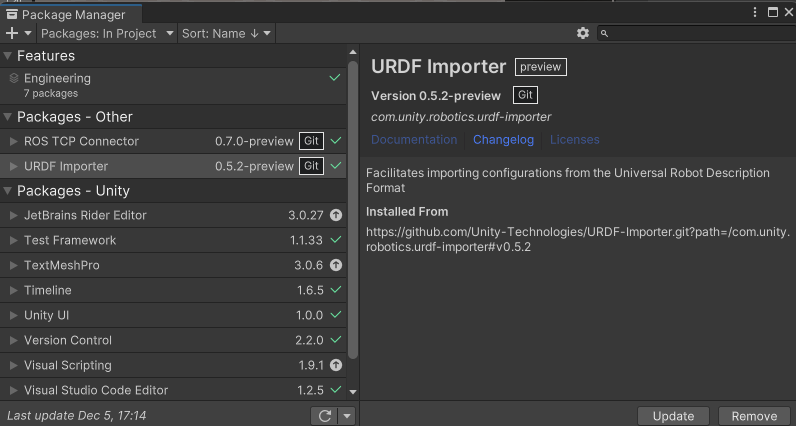
Task: Select the Visual Scripting package
Action: tap(173, 365)
